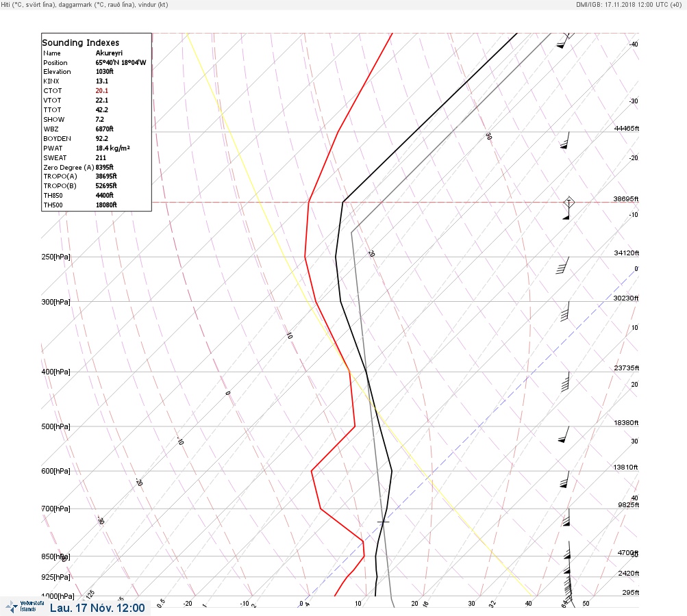Click the '700[hPa]' pressure label
The image size is (687, 616).
pyautogui.click(x=55, y=509)
